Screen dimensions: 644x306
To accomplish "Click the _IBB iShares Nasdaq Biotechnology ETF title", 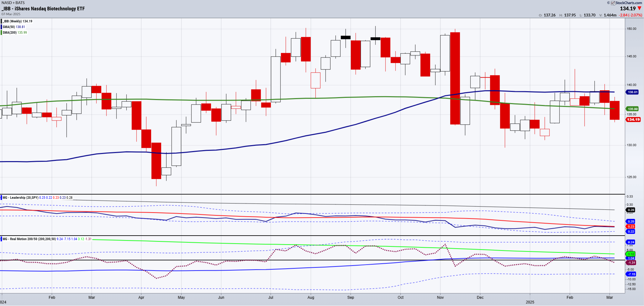I will [x=43, y=9].
